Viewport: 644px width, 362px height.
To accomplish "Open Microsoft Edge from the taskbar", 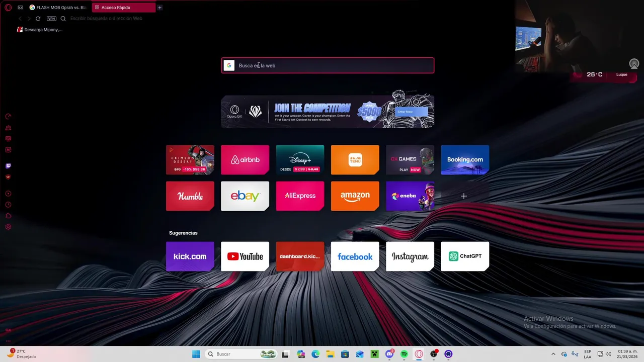I will coord(315,354).
